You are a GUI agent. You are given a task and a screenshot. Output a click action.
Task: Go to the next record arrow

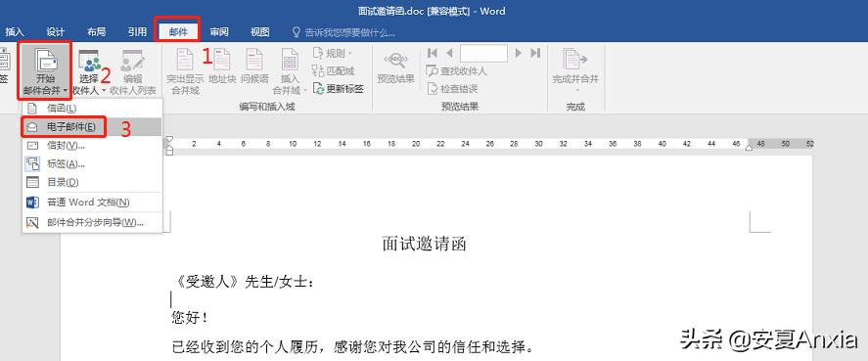point(518,53)
